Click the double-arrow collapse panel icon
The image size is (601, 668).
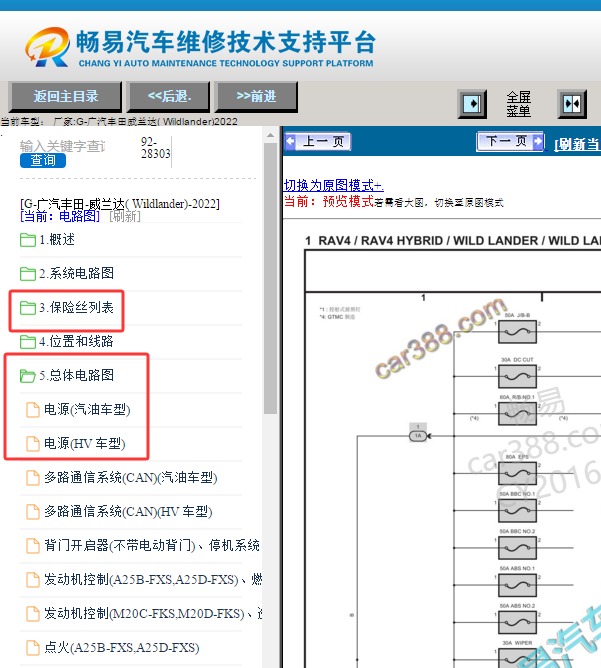click(572, 104)
